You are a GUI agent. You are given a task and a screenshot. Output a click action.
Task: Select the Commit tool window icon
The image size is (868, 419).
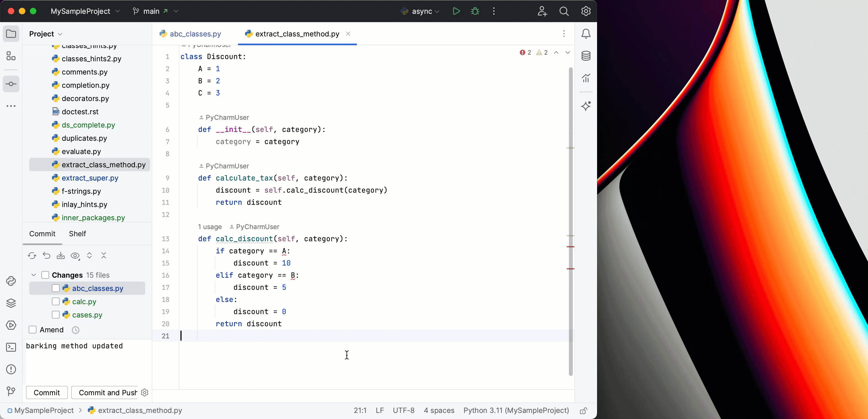pyautogui.click(x=11, y=84)
